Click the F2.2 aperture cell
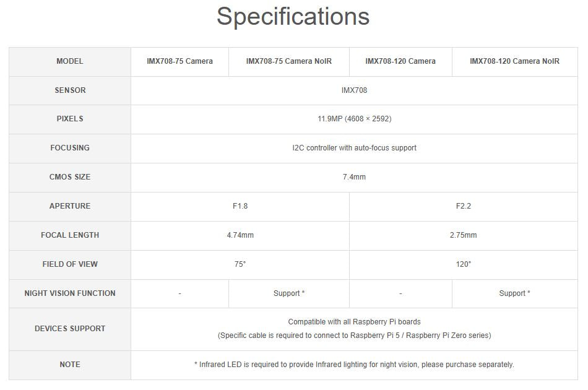The height and width of the screenshot is (390, 588). [463, 206]
